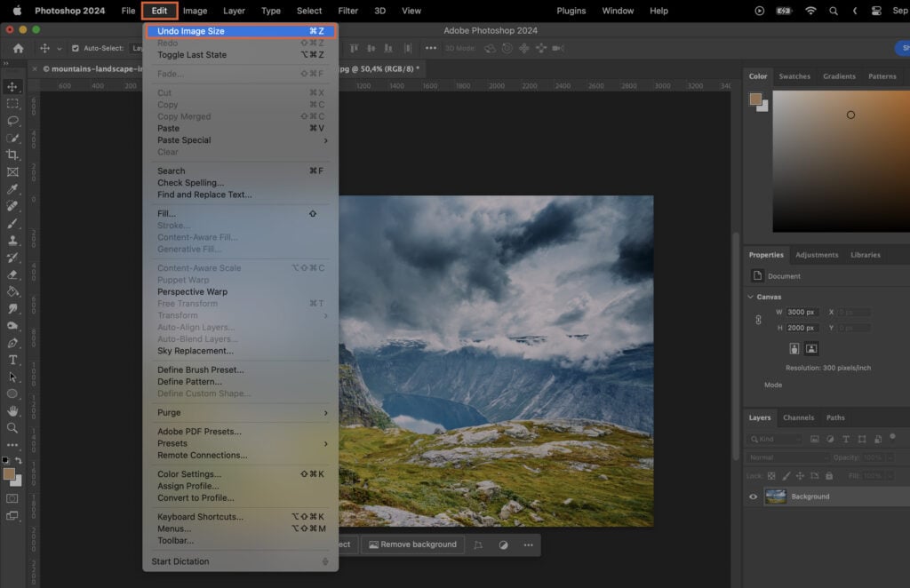Open the Kind filter dropdown in Layers
Viewport: 910px width, 588px height.
pos(775,438)
